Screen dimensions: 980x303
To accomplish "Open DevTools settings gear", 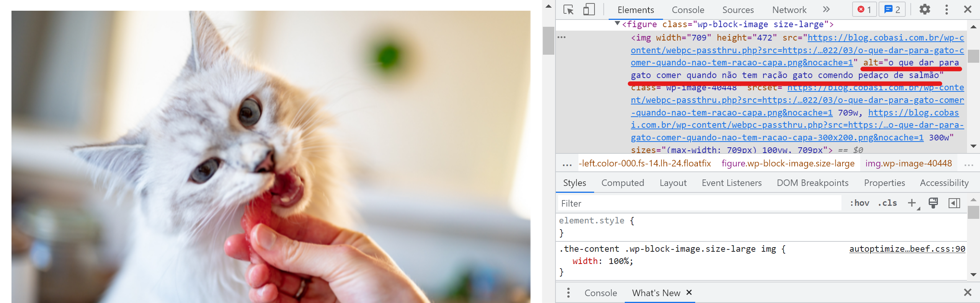I will pos(925,10).
